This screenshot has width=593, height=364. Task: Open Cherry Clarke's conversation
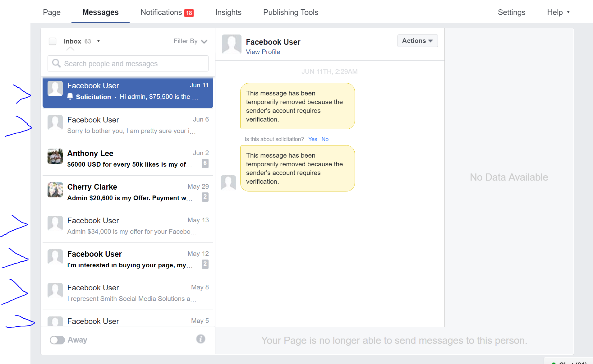(128, 192)
